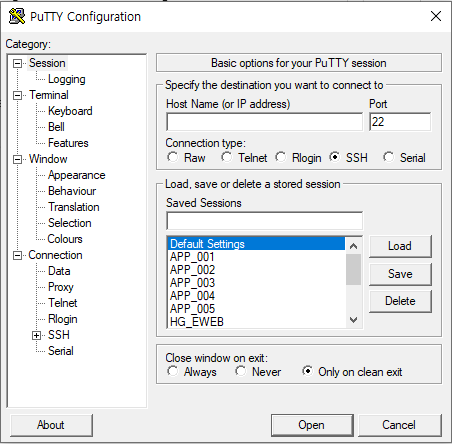Cancel the PuTTY configuration dialog

[x=399, y=425]
